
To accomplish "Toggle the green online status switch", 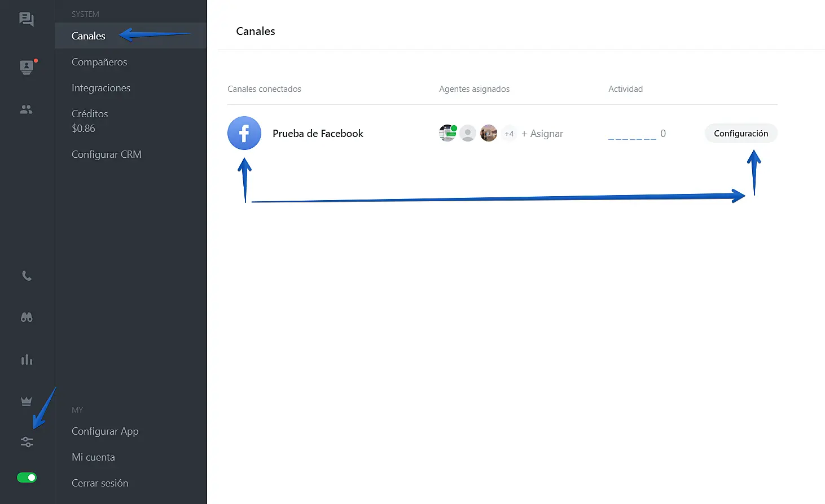I will point(27,478).
